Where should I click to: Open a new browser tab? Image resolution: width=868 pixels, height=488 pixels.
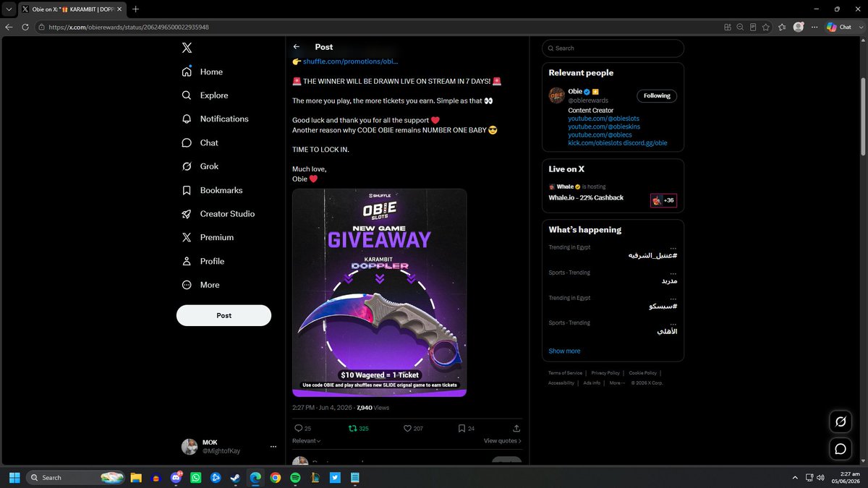pos(135,9)
